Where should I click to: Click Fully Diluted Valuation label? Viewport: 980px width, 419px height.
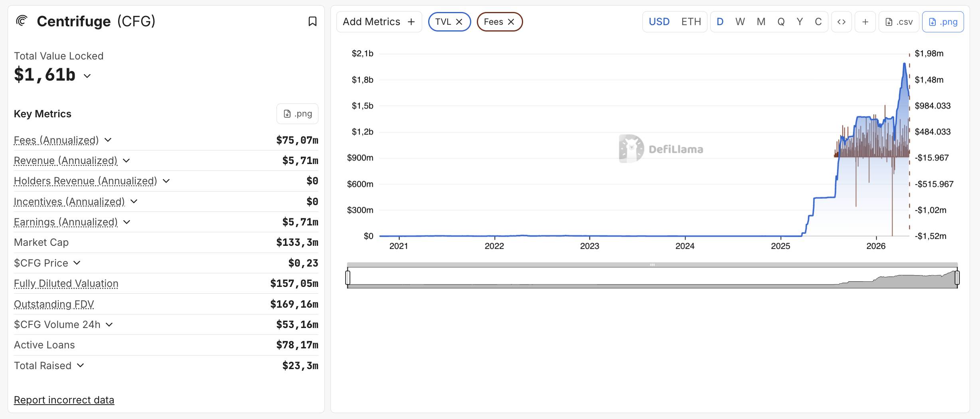coord(66,283)
